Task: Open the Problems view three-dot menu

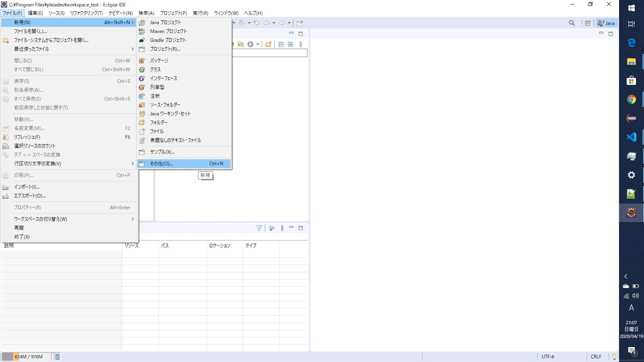Action: click(282, 228)
